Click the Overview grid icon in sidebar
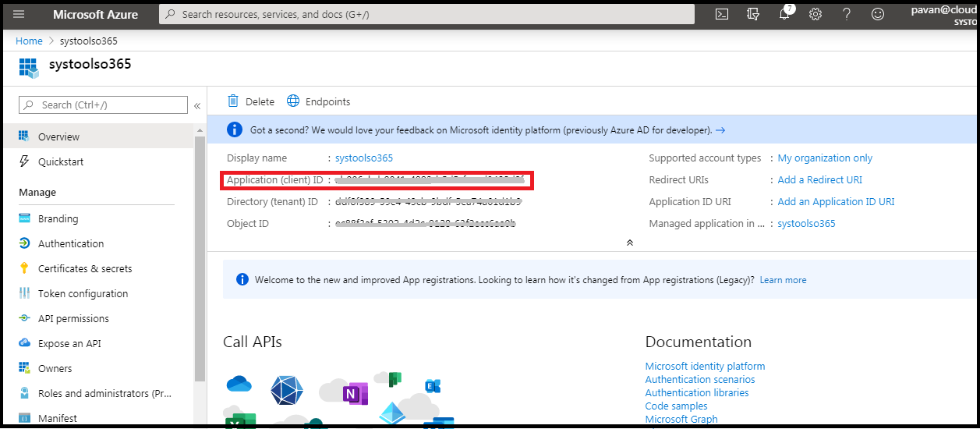 [24, 136]
